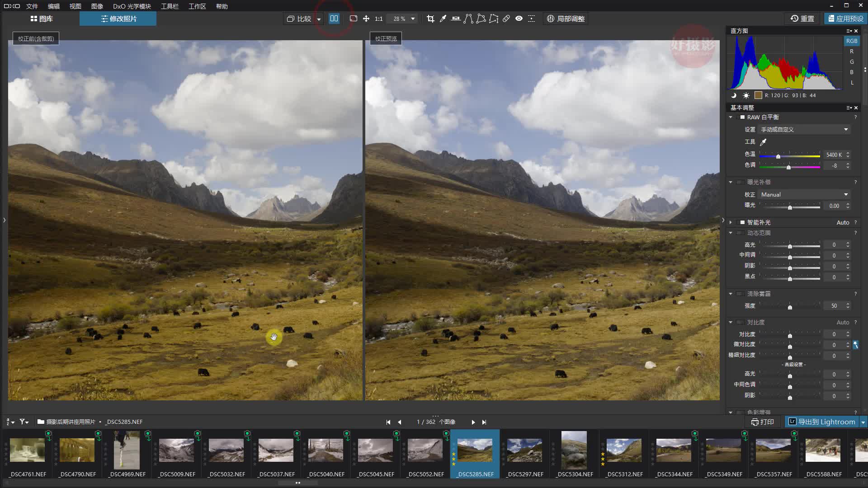Screen dimensions: 868x488
Task: Select the horizon straighten tool
Action: [456, 19]
